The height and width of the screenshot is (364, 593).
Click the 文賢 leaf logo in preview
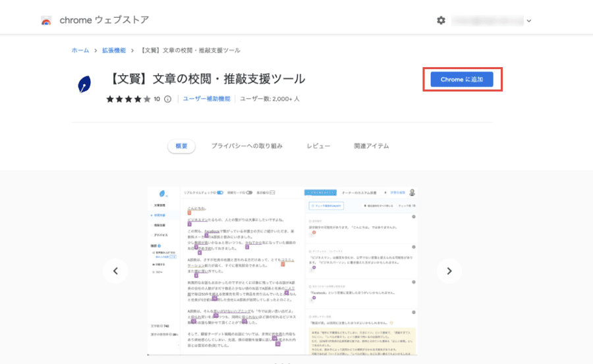click(x=162, y=194)
